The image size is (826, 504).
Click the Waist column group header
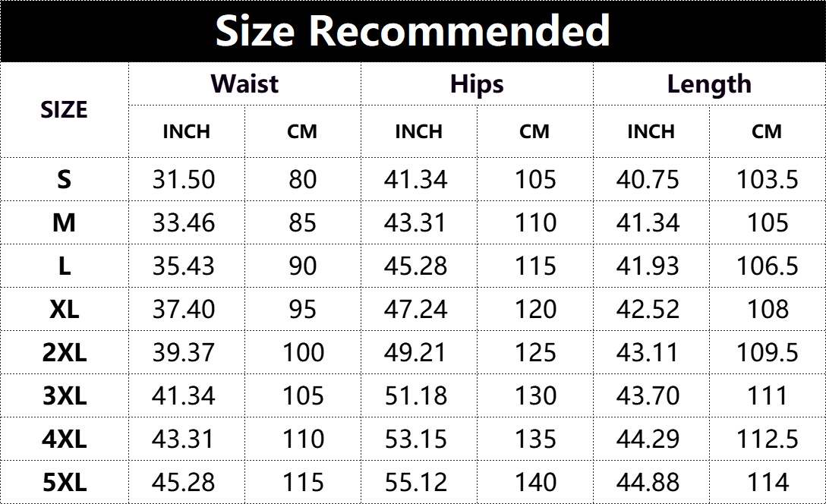tap(244, 83)
